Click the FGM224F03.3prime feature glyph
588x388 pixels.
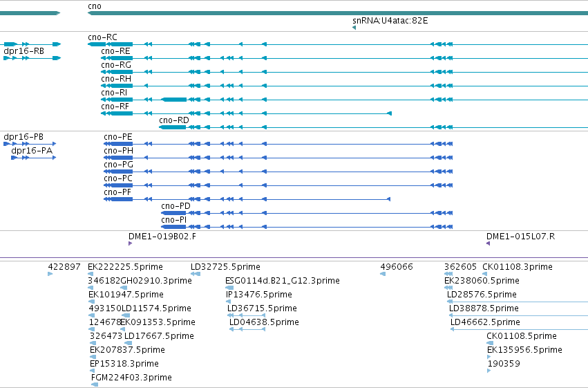coord(95,385)
